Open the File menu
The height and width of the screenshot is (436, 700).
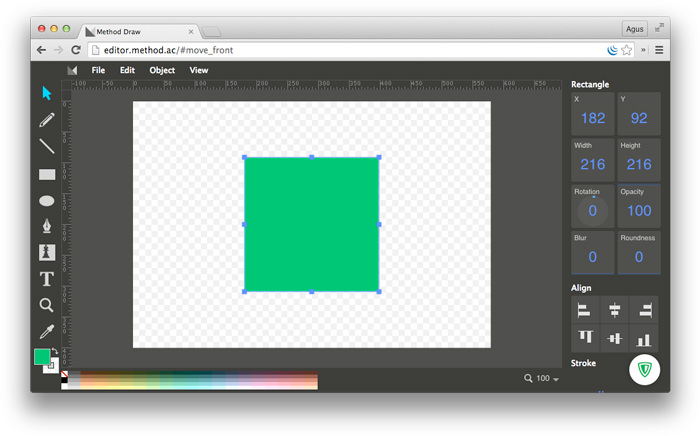click(98, 70)
